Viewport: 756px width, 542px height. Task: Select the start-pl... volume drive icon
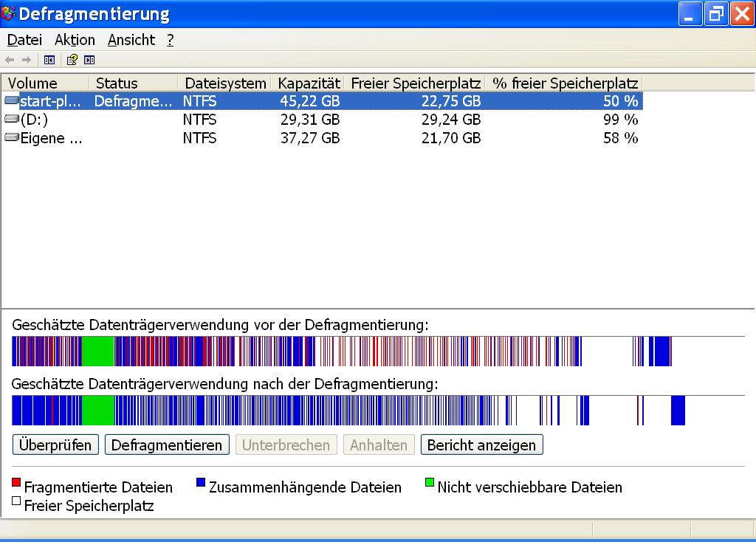click(12, 100)
